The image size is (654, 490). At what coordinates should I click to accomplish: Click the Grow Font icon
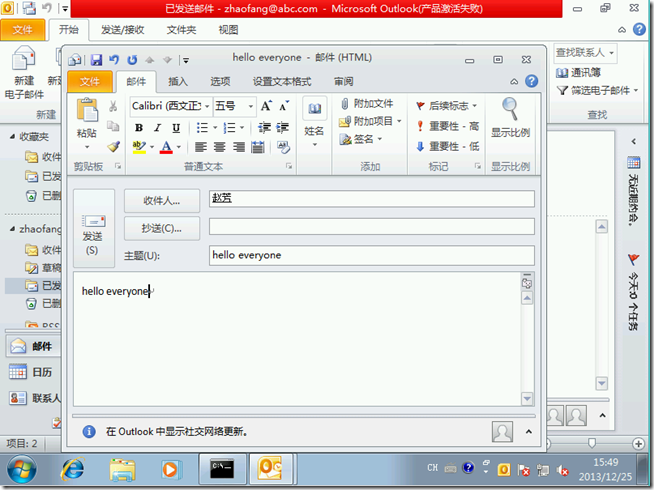tap(266, 106)
